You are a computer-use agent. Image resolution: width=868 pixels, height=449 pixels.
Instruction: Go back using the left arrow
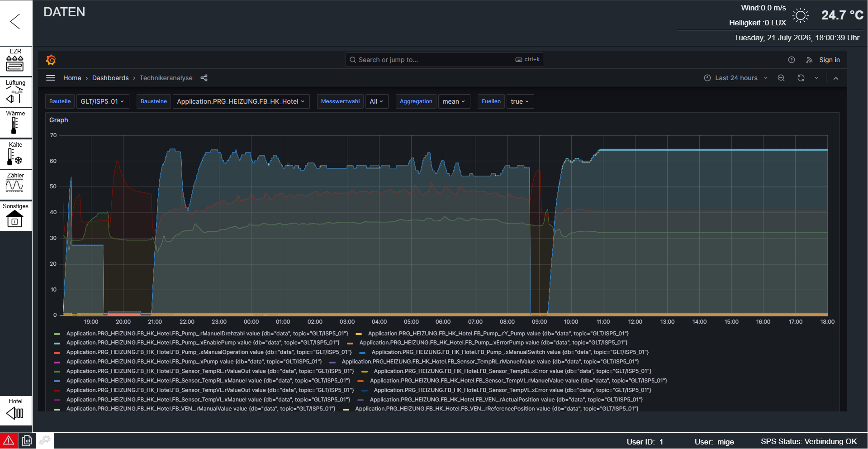pos(16,21)
